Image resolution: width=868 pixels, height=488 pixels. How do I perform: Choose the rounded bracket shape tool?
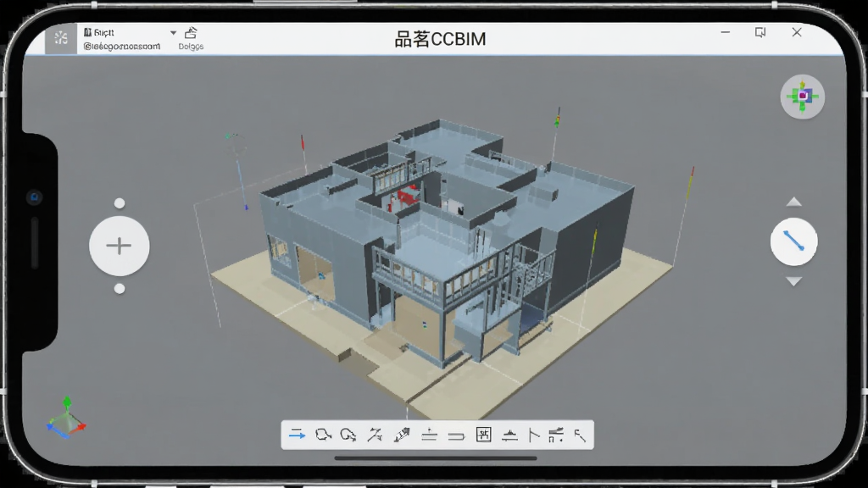tap(456, 436)
